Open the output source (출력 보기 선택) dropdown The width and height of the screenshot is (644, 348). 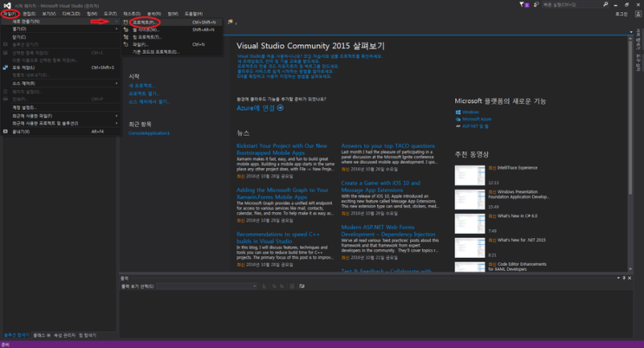click(x=206, y=286)
